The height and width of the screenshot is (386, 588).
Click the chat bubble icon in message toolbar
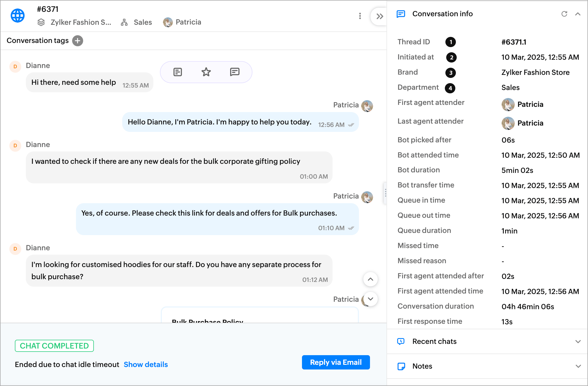235,72
